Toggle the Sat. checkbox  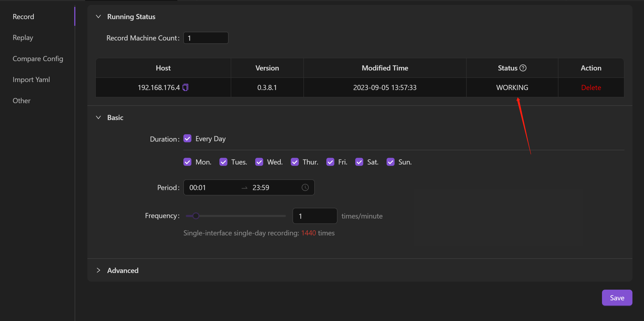point(359,162)
